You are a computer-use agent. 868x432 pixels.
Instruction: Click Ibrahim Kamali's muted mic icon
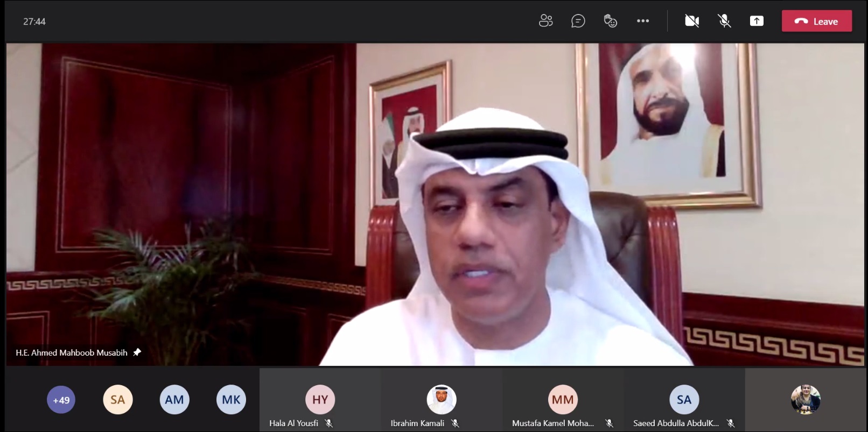[455, 423]
